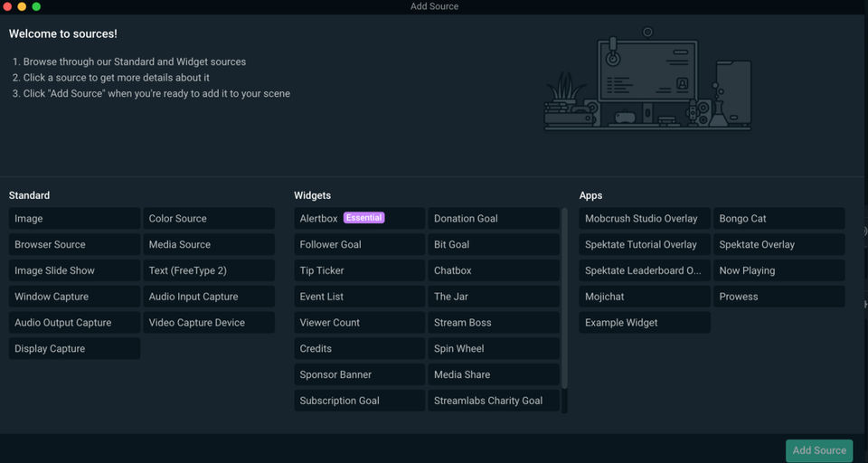Choose Spektate Tutorial Overlay
The width and height of the screenshot is (868, 463).
click(x=645, y=244)
